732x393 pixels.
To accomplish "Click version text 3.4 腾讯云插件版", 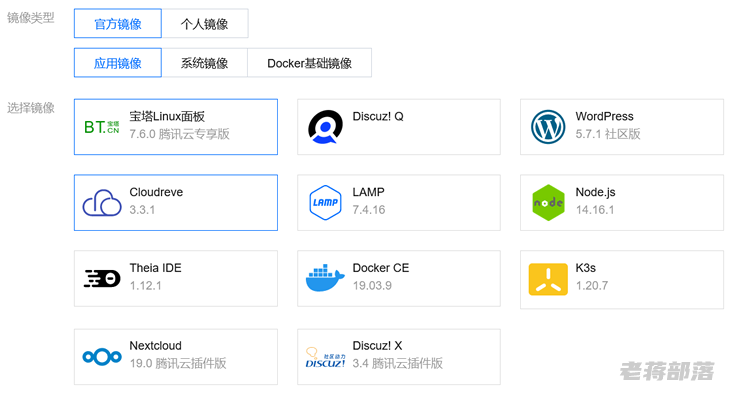I will point(398,363).
